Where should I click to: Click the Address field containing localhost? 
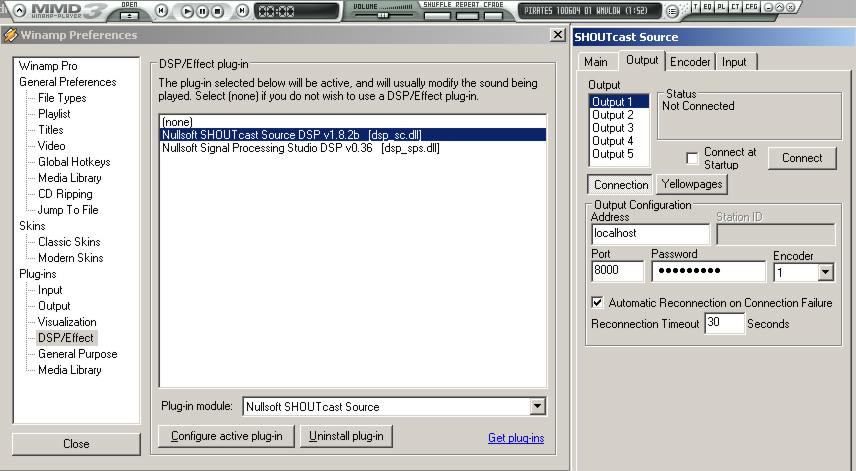point(650,234)
